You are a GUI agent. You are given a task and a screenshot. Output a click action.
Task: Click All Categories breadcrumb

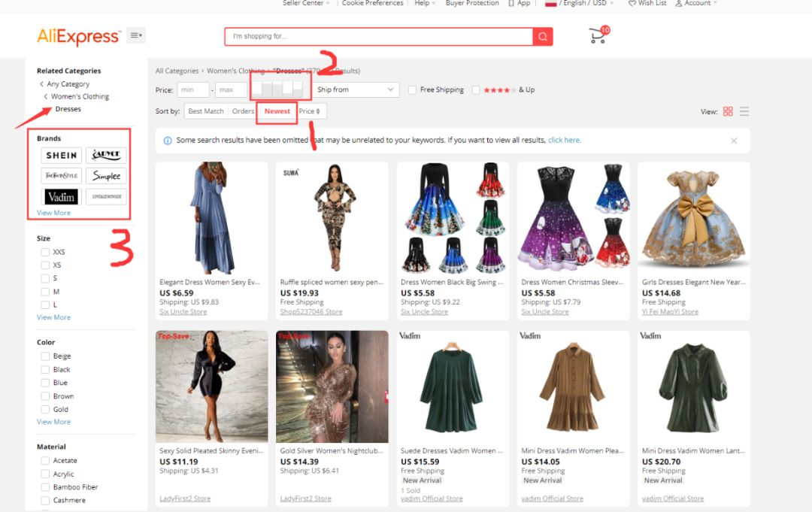coord(177,71)
